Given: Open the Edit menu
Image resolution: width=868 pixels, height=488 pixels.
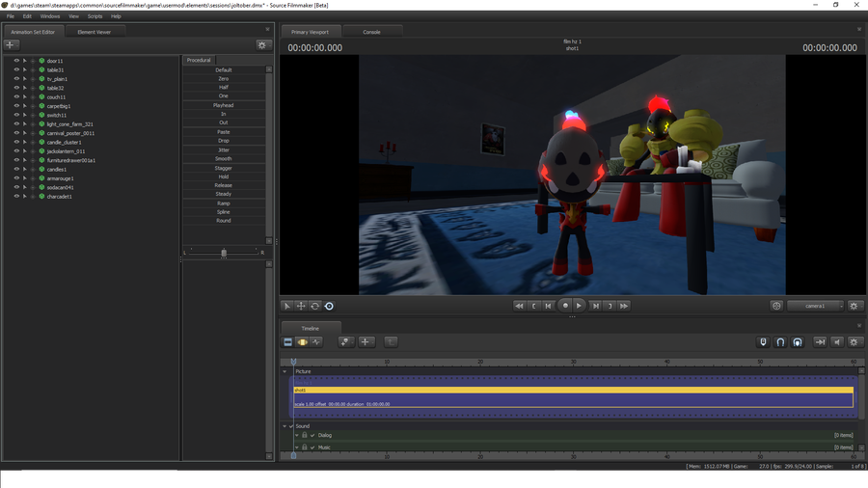Looking at the screenshot, I should pos(27,16).
